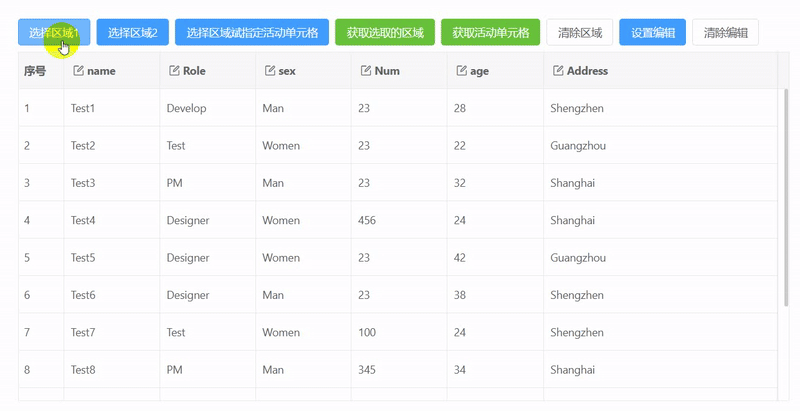
Task: Click the edit icon beside name header
Action: 78,70
